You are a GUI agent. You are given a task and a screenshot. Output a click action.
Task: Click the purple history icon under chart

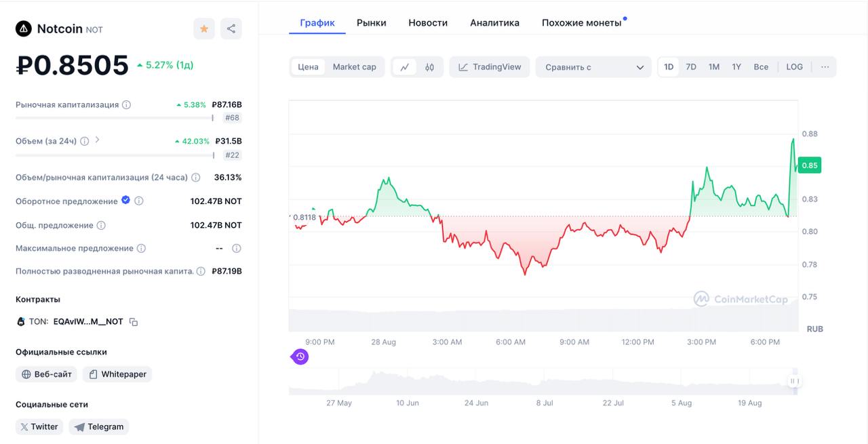300,357
